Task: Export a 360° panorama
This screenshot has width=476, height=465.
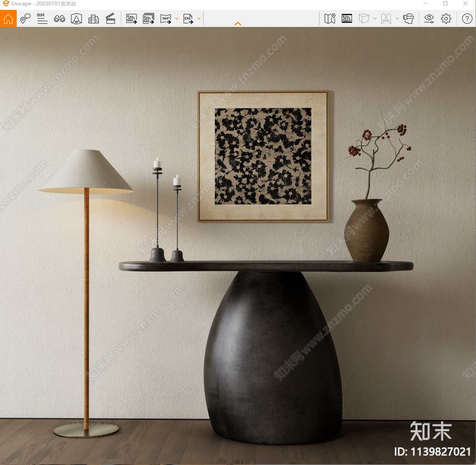Action: [x=166, y=18]
